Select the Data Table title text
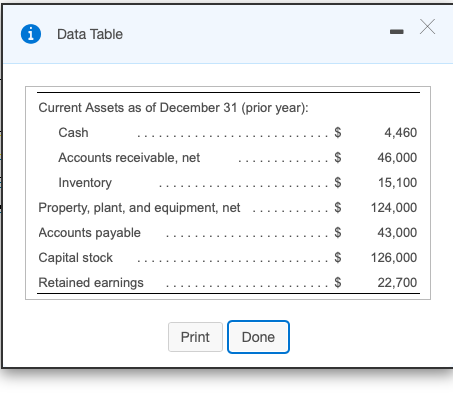Screen dimensions: 453x399 [x=90, y=34]
